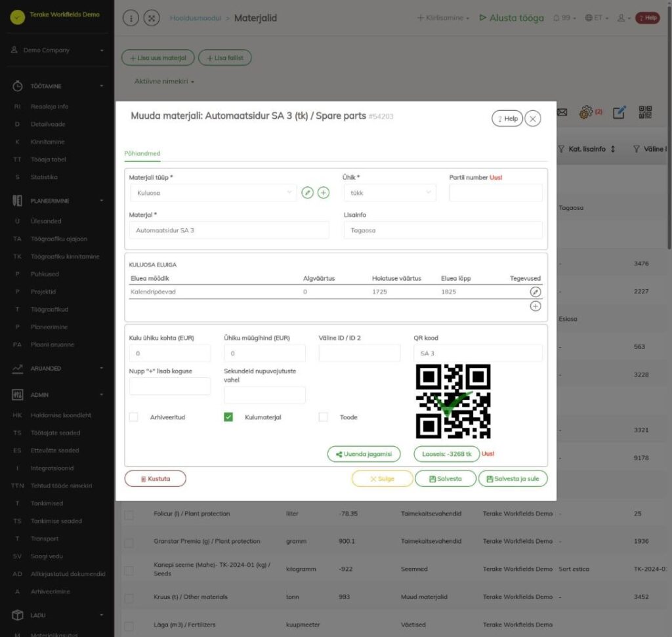Screen dimensions: 672x637
Task: Open the Kiirlisamine quick-add dropdown
Action: [x=443, y=18]
